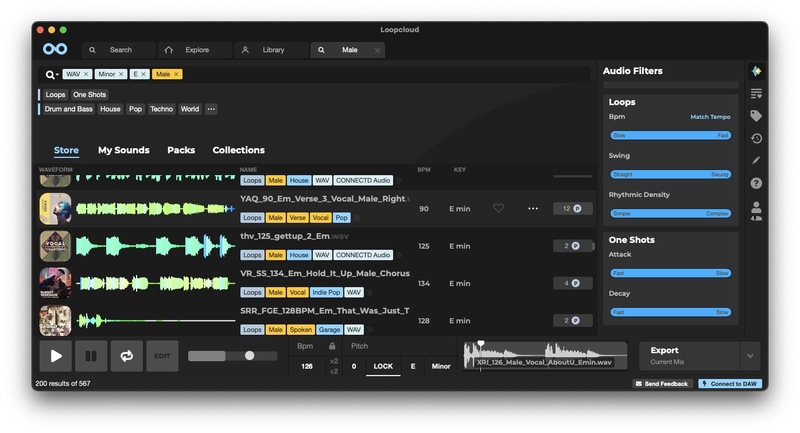Viewport: 800px width, 433px height.
Task: Click the help question mark icon
Action: coord(756,183)
